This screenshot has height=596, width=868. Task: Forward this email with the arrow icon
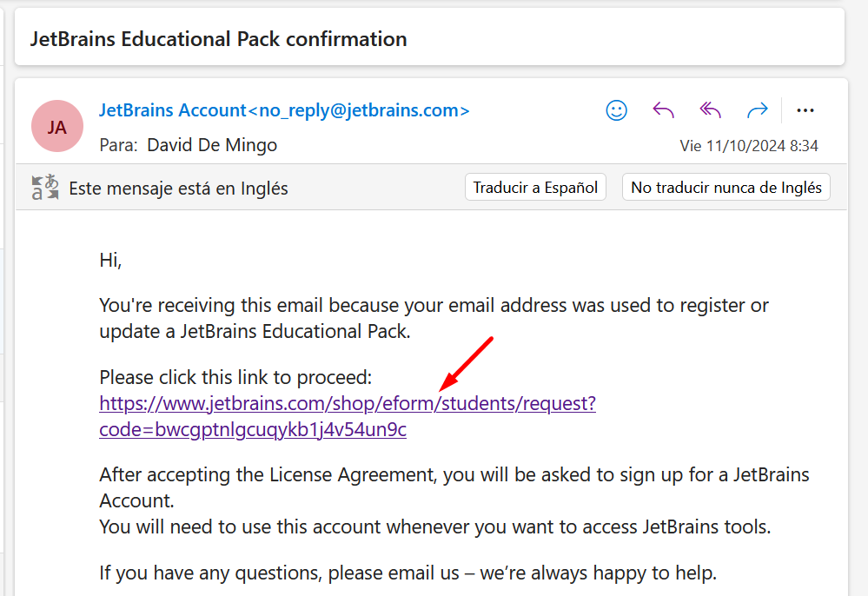pos(758,110)
